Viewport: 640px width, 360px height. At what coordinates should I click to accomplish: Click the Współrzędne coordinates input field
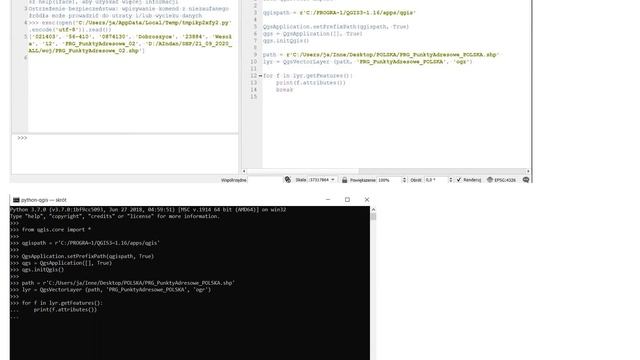pyautogui.click(x=264, y=180)
